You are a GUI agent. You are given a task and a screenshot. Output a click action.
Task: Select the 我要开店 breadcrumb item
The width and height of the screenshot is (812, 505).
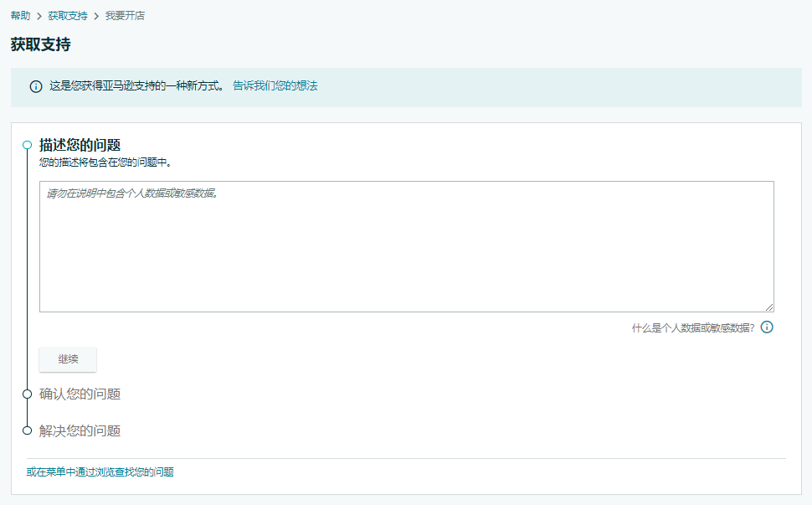point(125,16)
